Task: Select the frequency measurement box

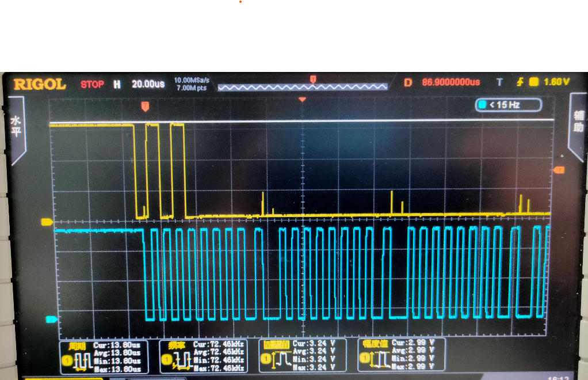Action: (204, 356)
